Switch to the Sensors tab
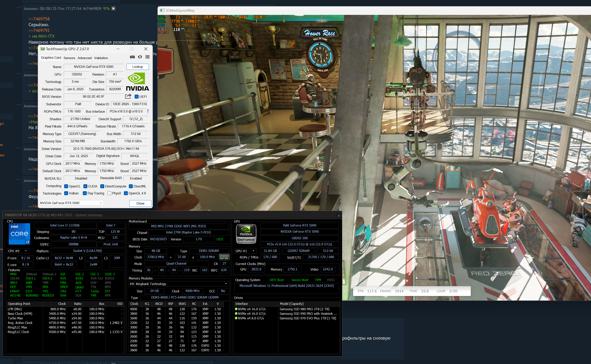Screen dimensions: 591x364 coord(69,58)
